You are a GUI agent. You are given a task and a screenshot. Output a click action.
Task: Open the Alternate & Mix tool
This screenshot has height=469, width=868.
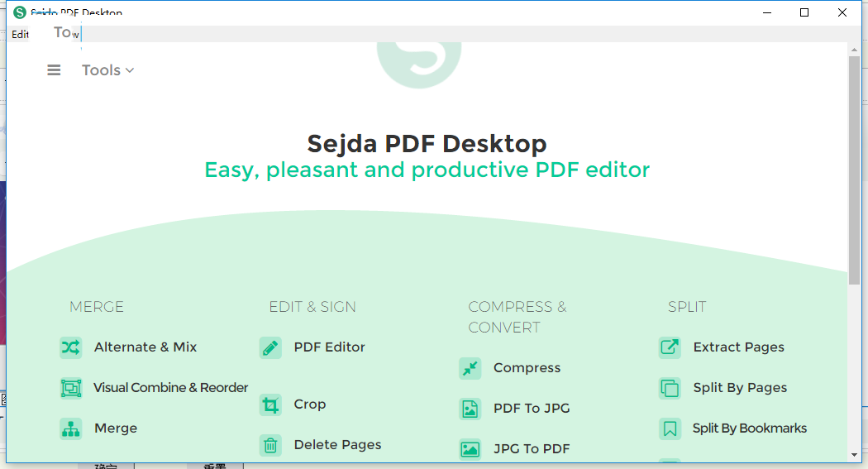[x=145, y=347]
